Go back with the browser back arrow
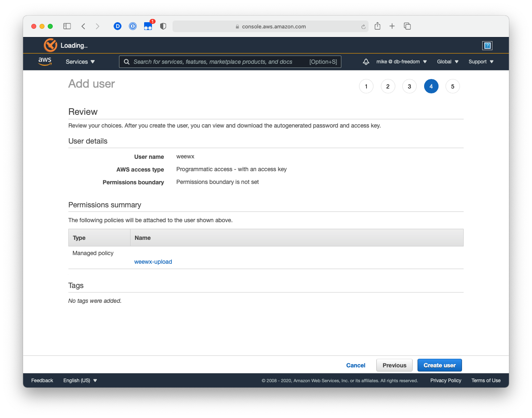The height and width of the screenshot is (418, 532). pos(83,26)
